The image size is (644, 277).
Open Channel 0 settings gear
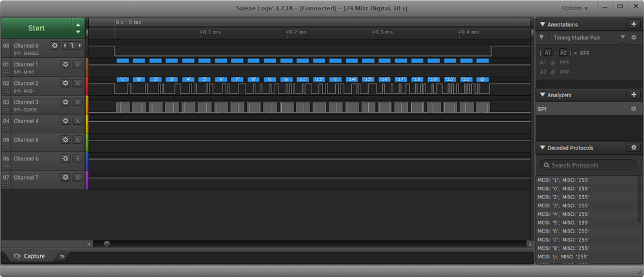pos(55,46)
